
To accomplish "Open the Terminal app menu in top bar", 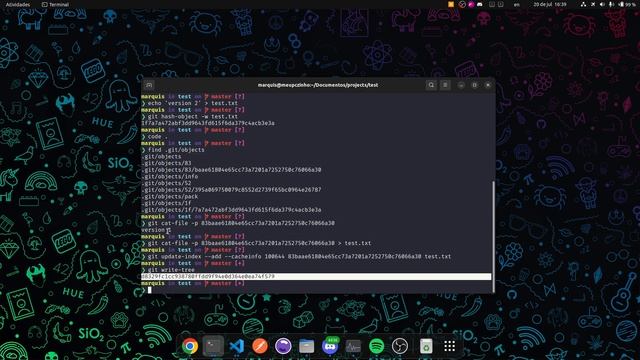I will click(x=56, y=4).
